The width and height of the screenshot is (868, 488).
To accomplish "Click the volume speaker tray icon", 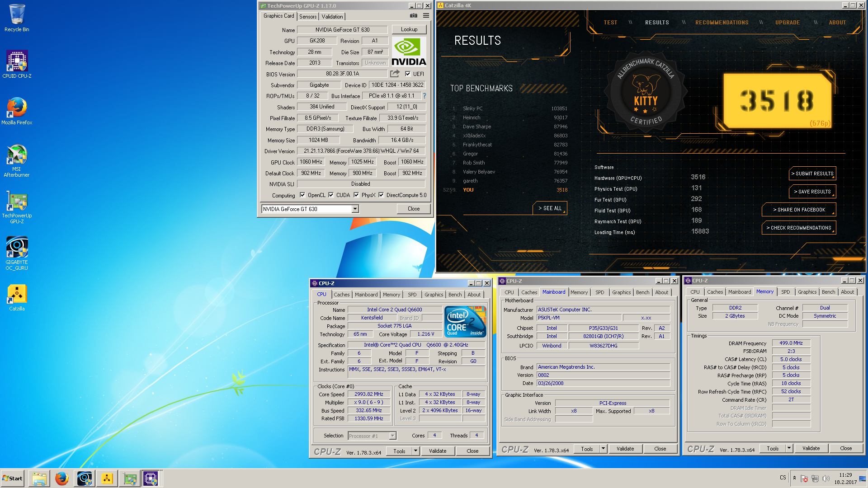I will 826,479.
